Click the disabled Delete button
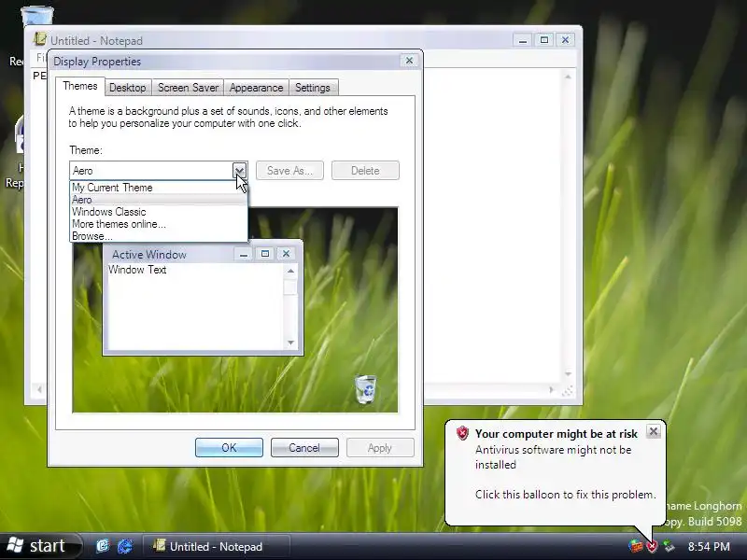747x560 pixels. point(365,171)
